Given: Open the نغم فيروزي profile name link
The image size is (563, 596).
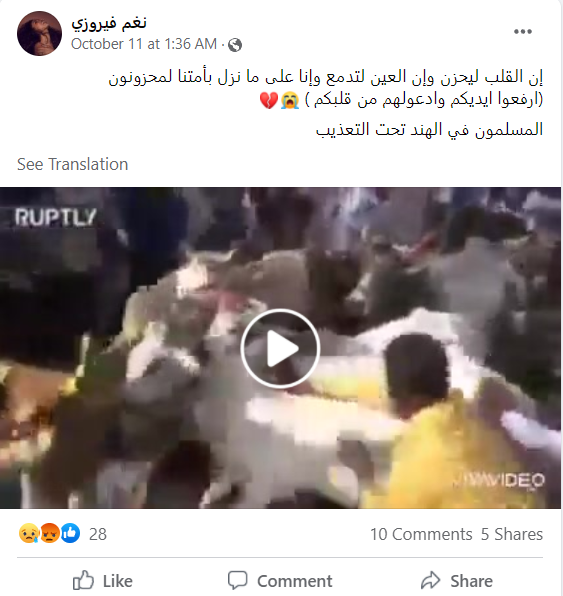Looking at the screenshot, I should pos(109,23).
